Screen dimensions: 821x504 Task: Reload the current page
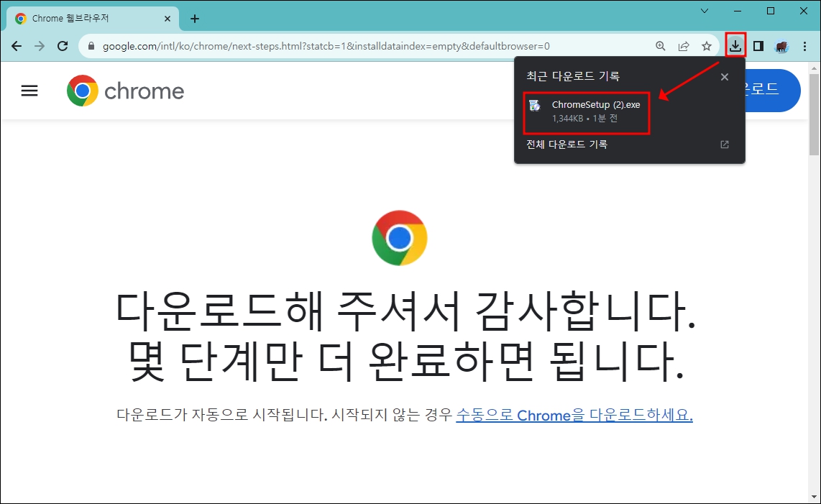(x=63, y=46)
